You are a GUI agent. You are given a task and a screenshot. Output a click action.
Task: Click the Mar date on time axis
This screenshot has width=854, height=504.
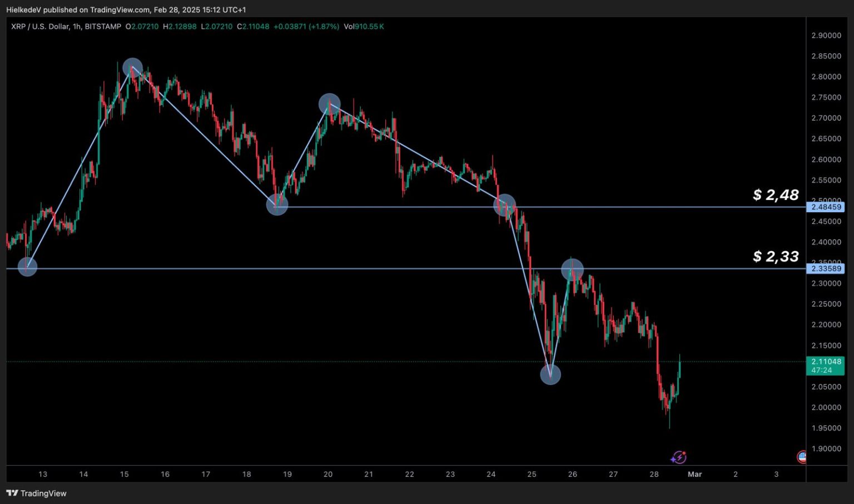click(x=694, y=475)
